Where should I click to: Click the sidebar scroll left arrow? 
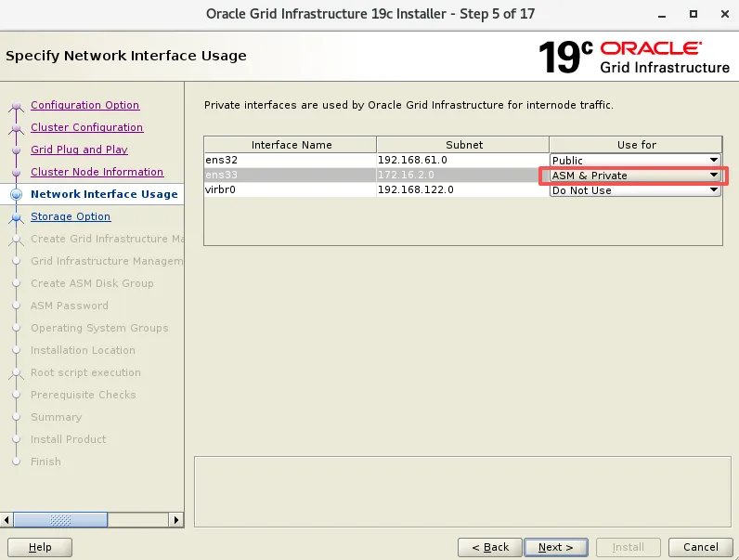6,520
